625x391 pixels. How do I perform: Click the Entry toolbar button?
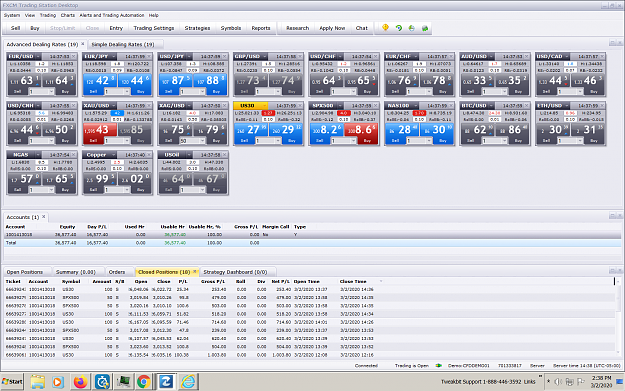pyautogui.click(x=116, y=28)
